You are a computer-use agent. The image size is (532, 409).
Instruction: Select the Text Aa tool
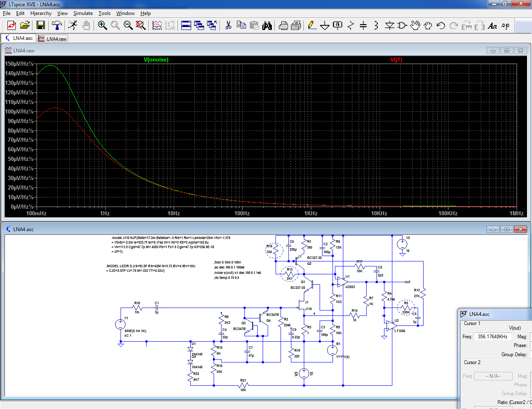coord(493,25)
